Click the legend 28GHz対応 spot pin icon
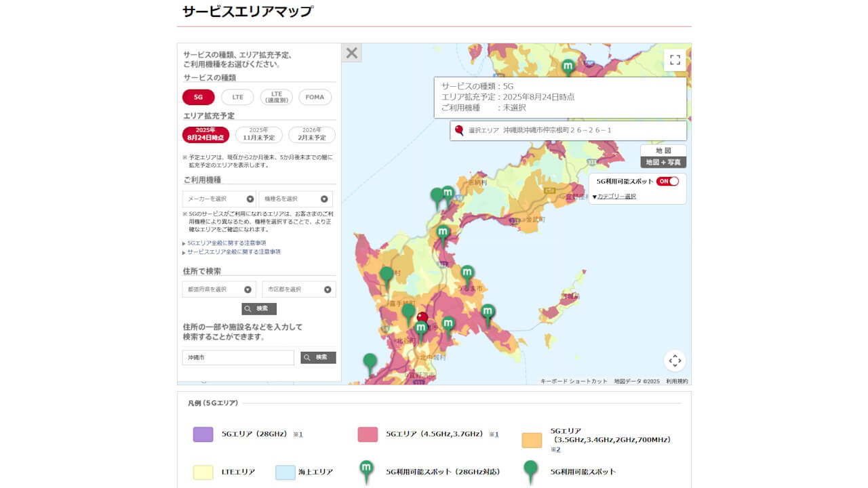The image size is (868, 488). coord(366,472)
